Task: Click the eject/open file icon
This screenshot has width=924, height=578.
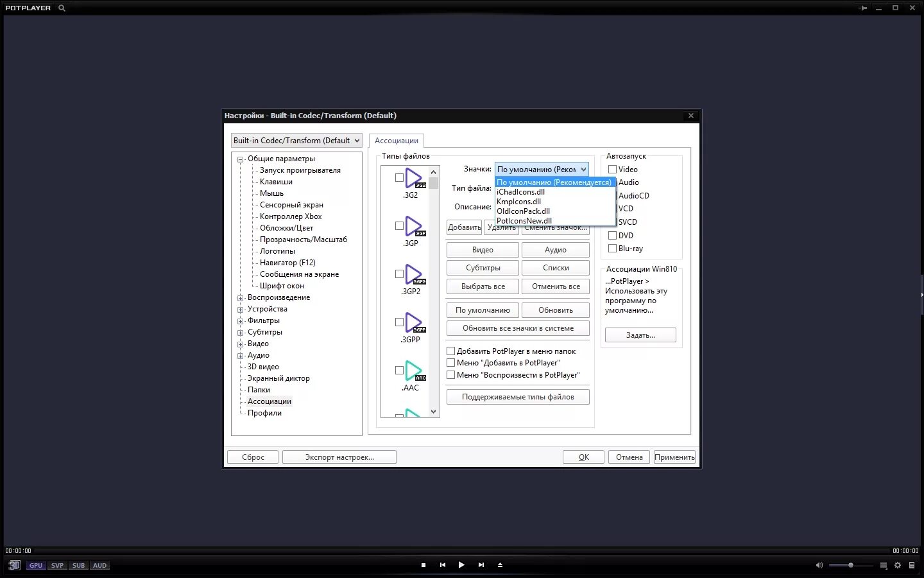Action: click(500, 565)
